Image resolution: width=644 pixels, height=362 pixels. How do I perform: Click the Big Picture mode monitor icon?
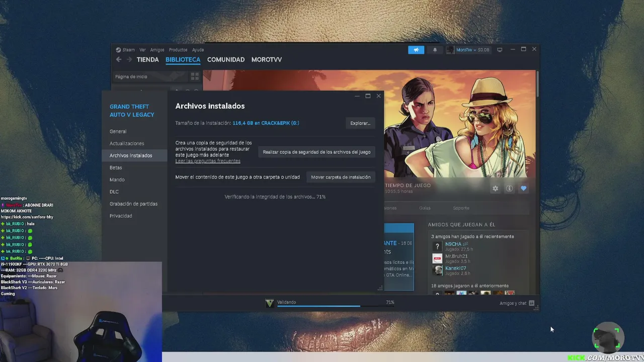pyautogui.click(x=500, y=50)
